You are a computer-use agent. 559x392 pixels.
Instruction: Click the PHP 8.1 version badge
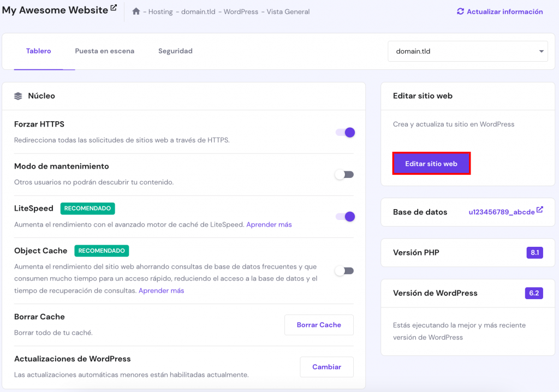(x=534, y=253)
